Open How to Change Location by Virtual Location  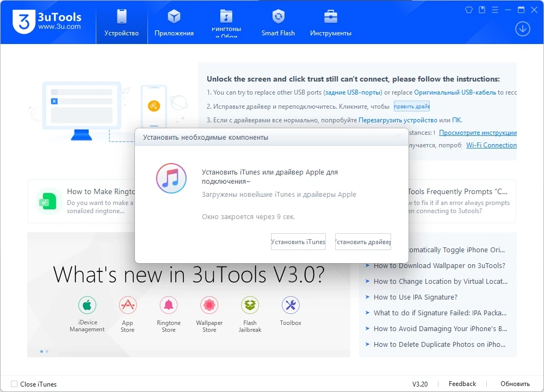coord(440,281)
